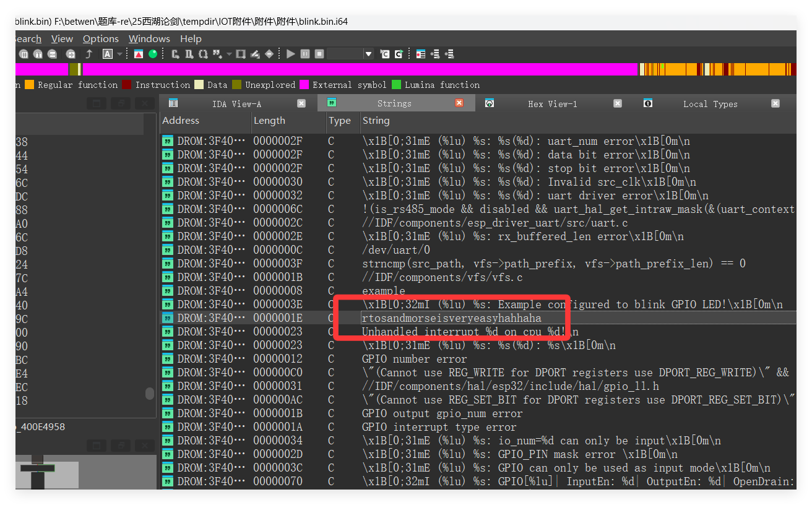Click the Strings tab icon
Image resolution: width=812 pixels, height=505 pixels.
pos(332,103)
